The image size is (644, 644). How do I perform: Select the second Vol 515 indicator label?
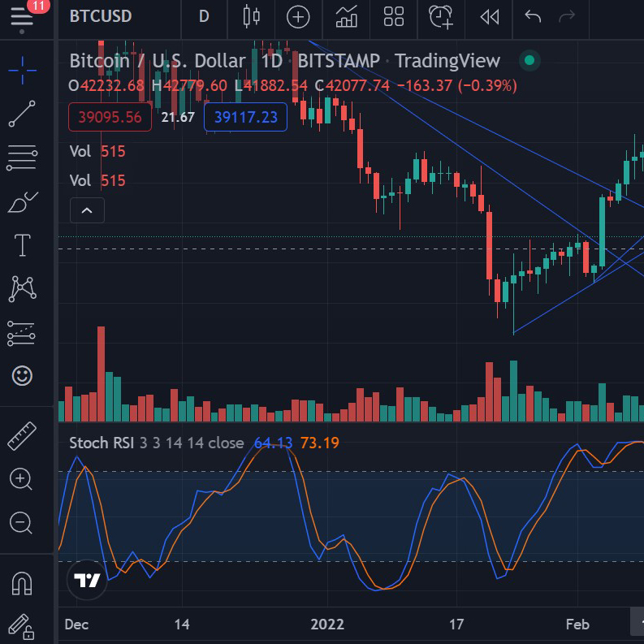[97, 180]
